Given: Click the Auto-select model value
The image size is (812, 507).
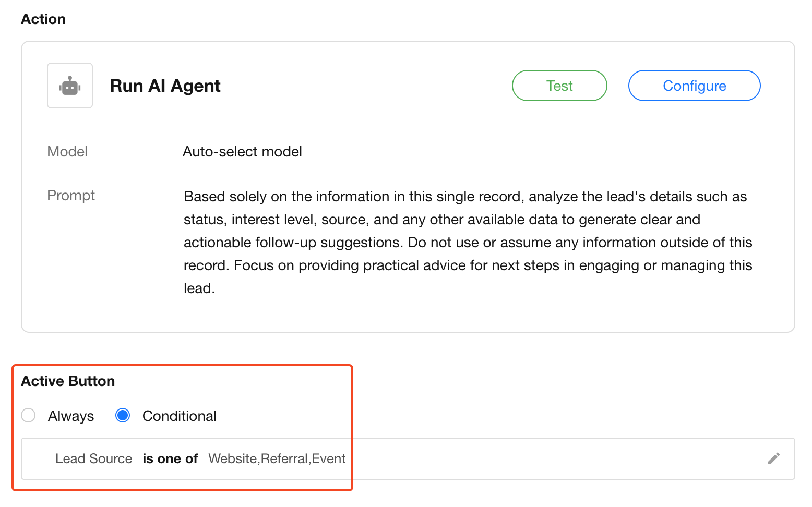Looking at the screenshot, I should click(242, 152).
